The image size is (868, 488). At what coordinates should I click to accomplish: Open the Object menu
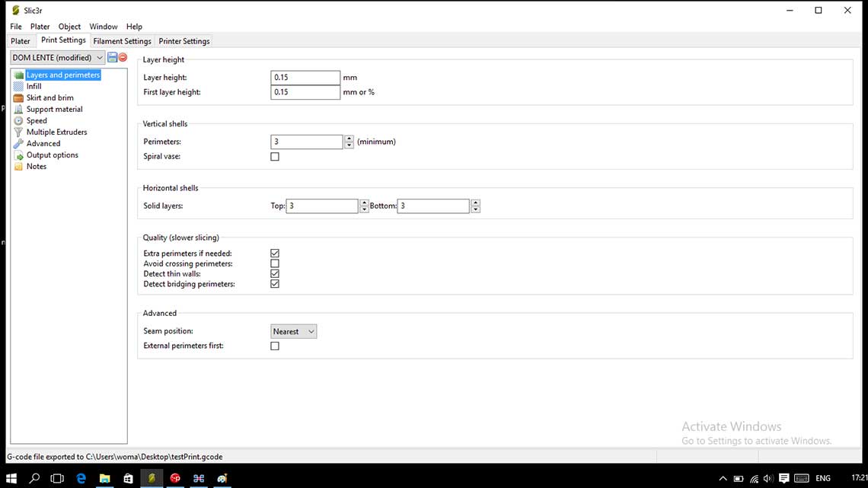coord(70,27)
